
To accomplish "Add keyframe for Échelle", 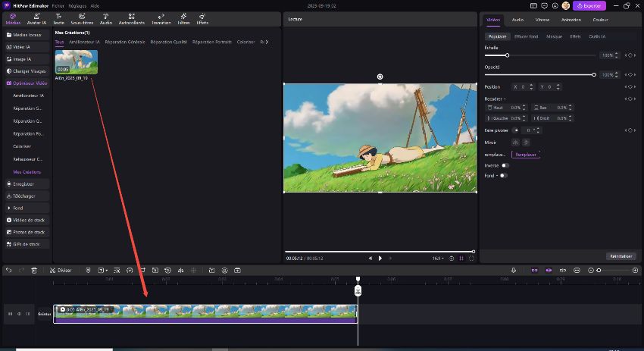I will [630, 55].
